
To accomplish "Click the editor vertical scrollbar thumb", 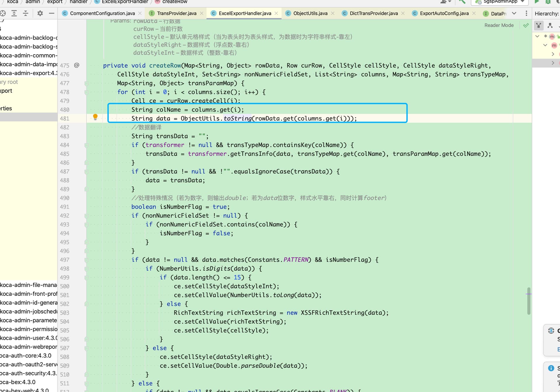I will pyautogui.click(x=528, y=301).
